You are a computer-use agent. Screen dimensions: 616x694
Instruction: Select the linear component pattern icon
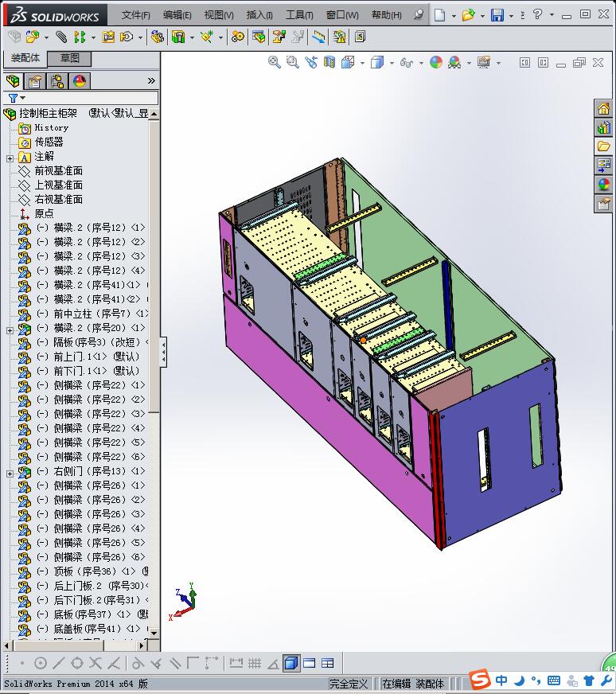click(80, 37)
